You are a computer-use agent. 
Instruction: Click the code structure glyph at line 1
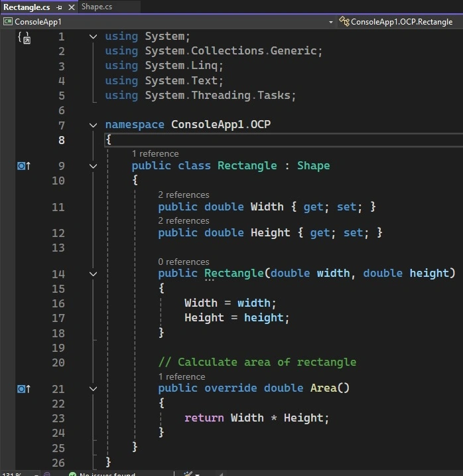click(x=25, y=38)
